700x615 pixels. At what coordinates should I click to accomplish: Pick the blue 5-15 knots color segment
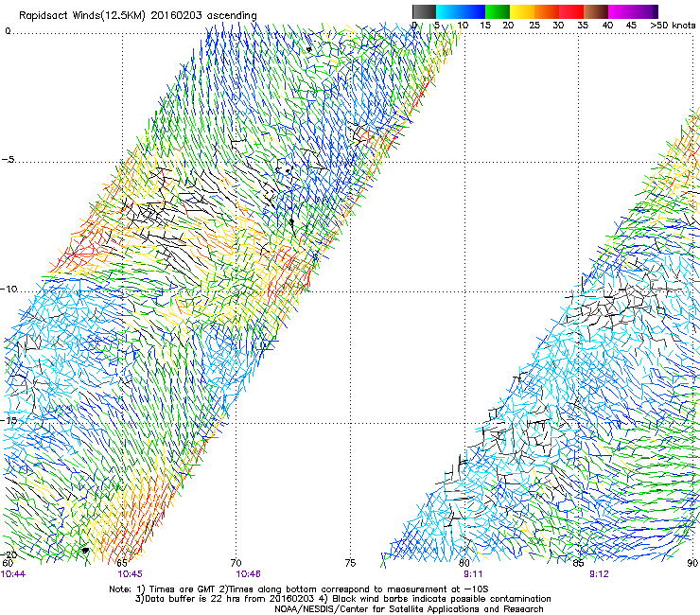coord(461,11)
